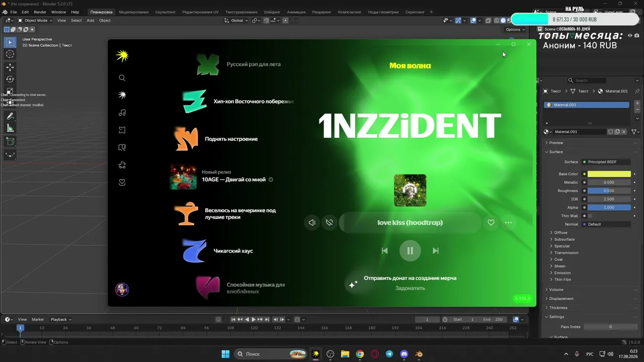Jump to the timeline start frame
The width and height of the screenshot is (644, 362).
(233, 319)
